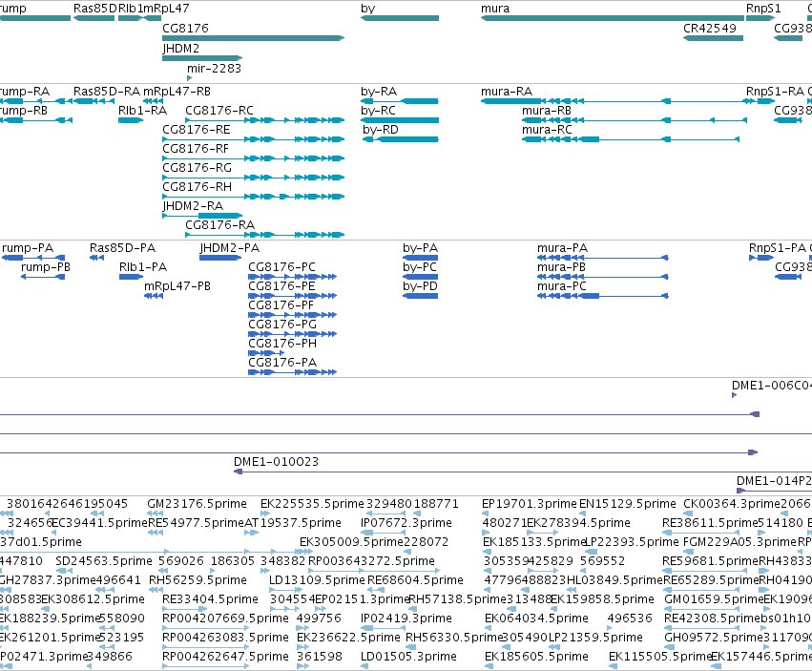
Task: Select the mura-PB protein feature
Action: click(x=603, y=277)
